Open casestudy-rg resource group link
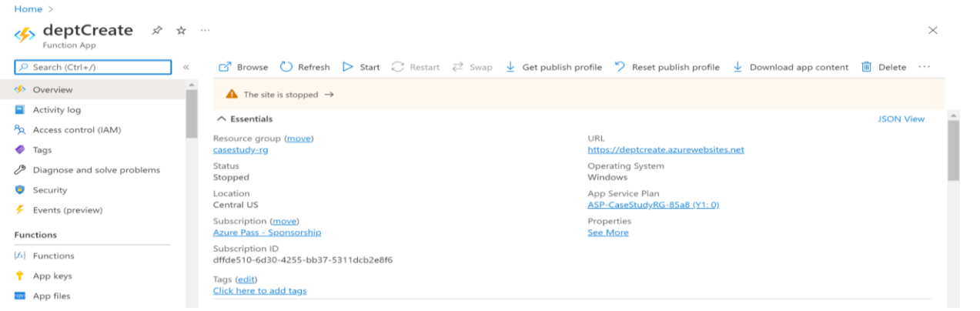980x311 pixels. [x=241, y=150]
